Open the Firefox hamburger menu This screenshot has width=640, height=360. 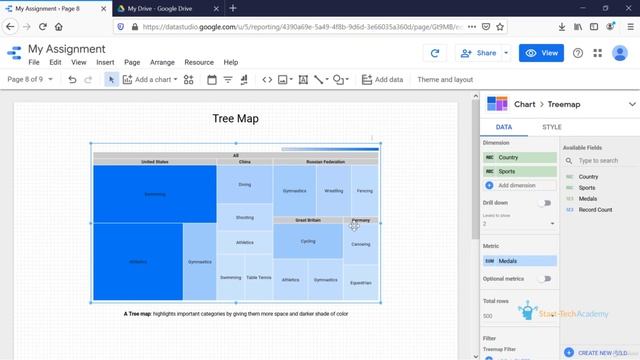point(631,27)
